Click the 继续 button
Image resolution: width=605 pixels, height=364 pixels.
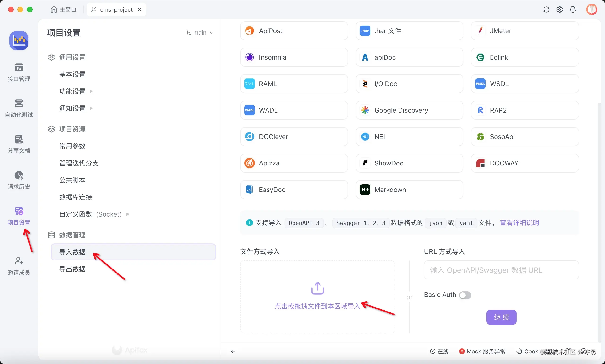pyautogui.click(x=501, y=317)
